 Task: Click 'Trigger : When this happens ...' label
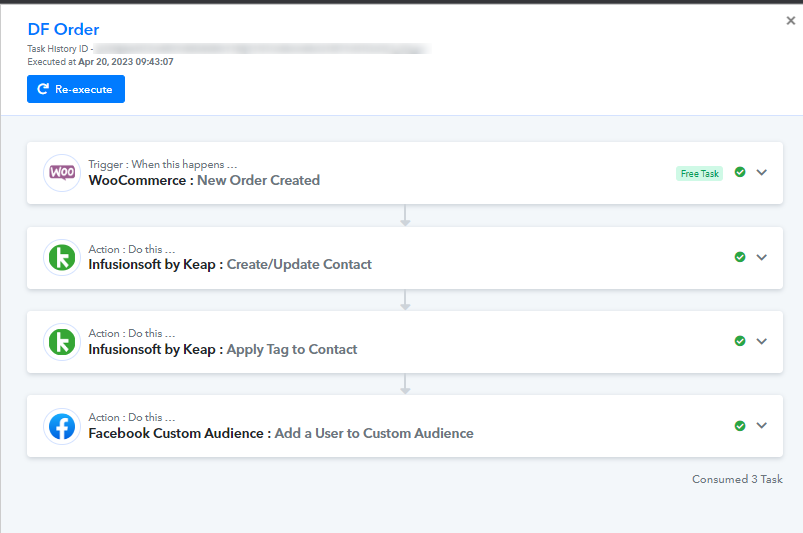163,164
